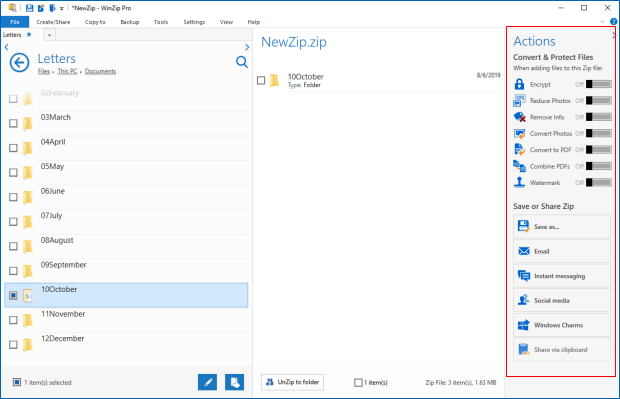Image resolution: width=620 pixels, height=399 pixels.
Task: Click the Files breadcrumb link
Action: pos(44,71)
